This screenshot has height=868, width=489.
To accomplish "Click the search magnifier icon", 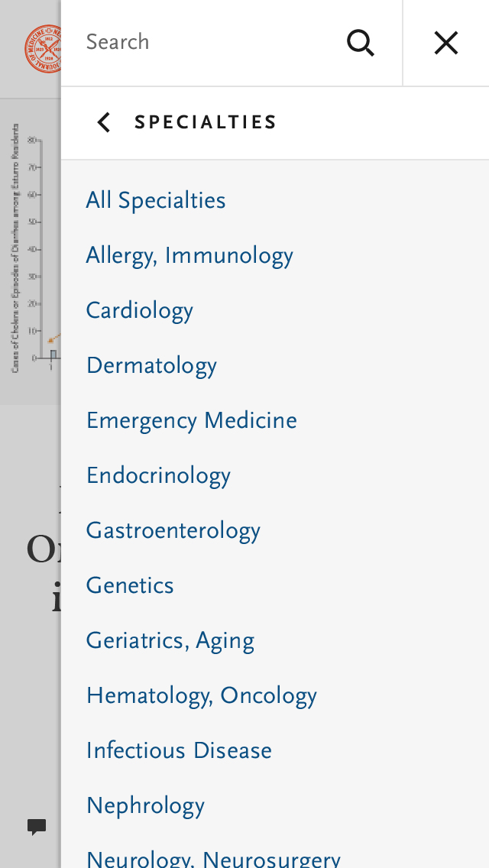I will (x=361, y=43).
